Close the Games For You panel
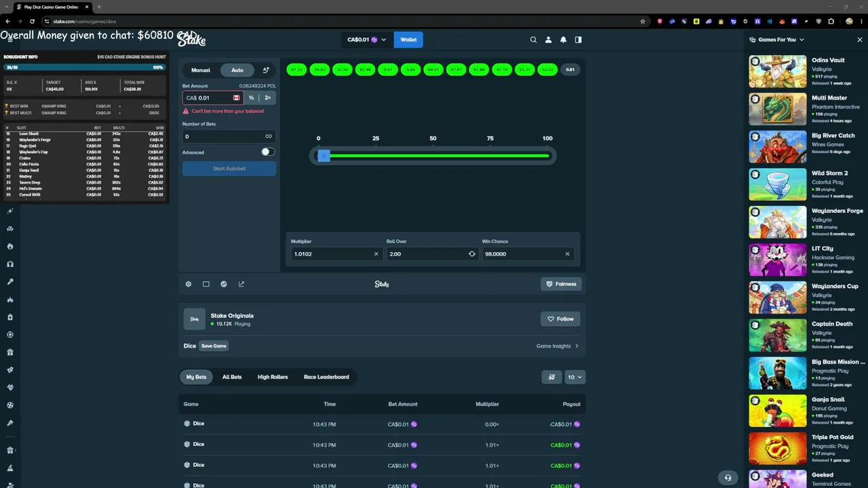The height and width of the screenshot is (488, 868). point(860,40)
